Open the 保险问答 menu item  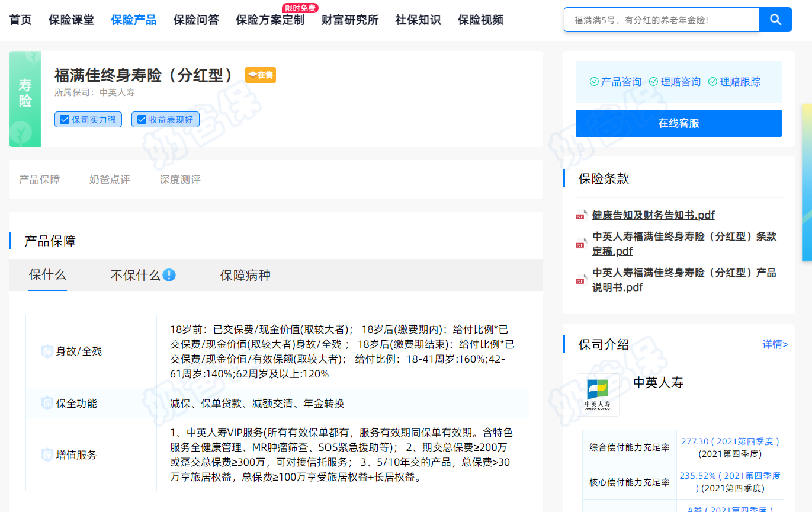196,20
